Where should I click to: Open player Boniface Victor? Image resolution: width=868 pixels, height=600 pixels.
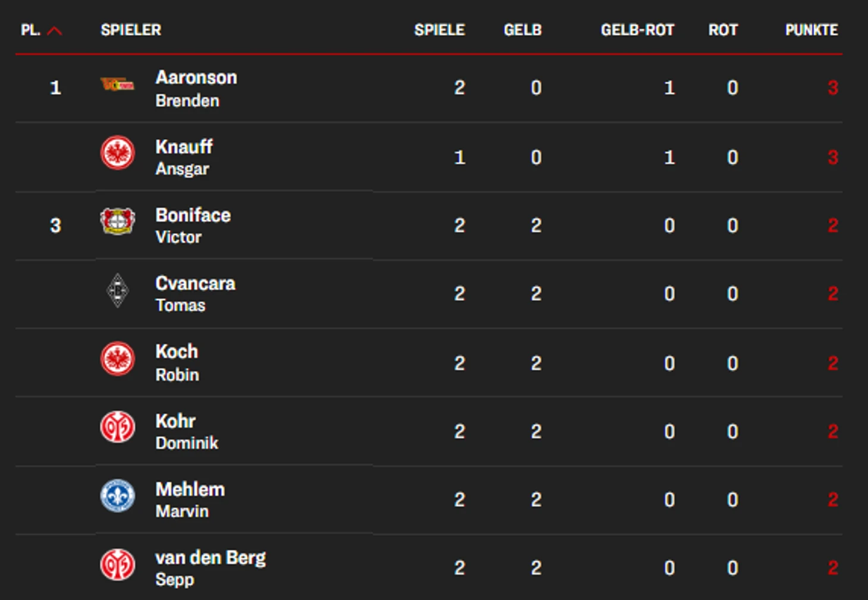[193, 225]
